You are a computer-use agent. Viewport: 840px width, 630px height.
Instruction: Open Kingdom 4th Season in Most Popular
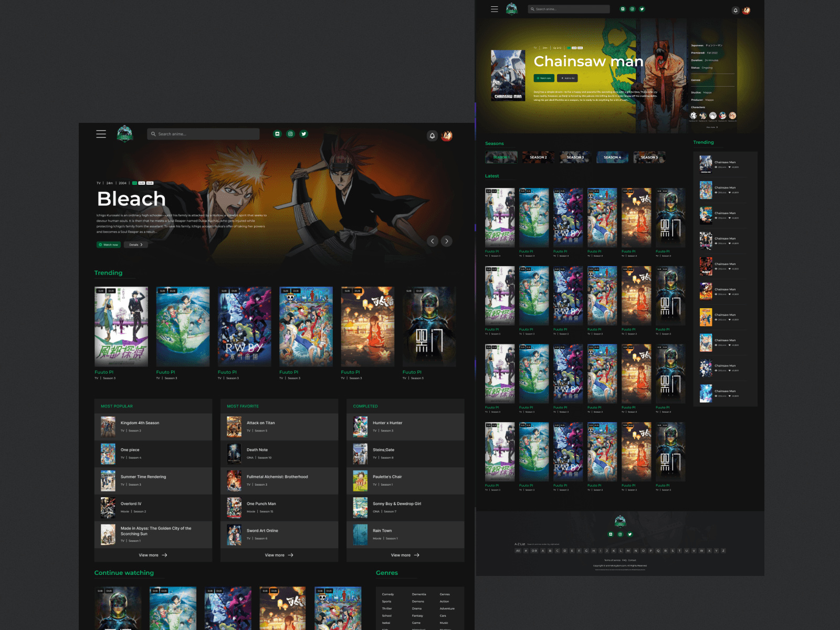[x=153, y=427]
